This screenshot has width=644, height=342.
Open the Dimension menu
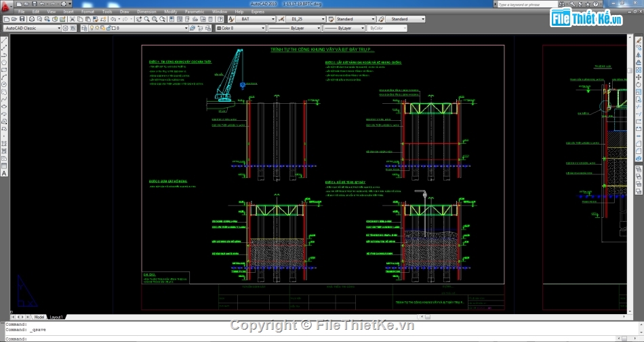[x=146, y=12]
